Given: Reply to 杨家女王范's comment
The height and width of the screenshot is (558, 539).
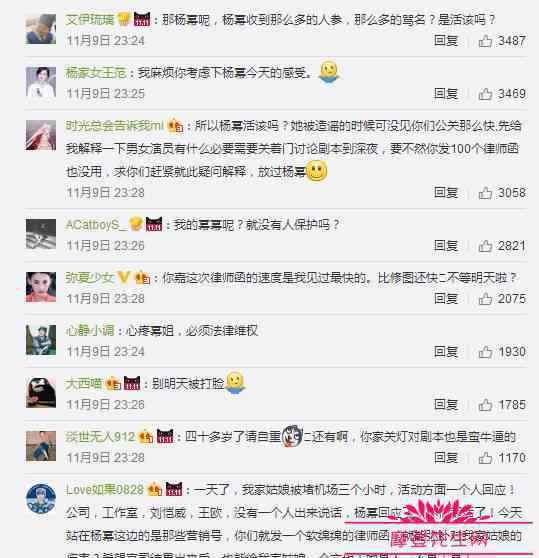Looking at the screenshot, I should click(446, 94).
